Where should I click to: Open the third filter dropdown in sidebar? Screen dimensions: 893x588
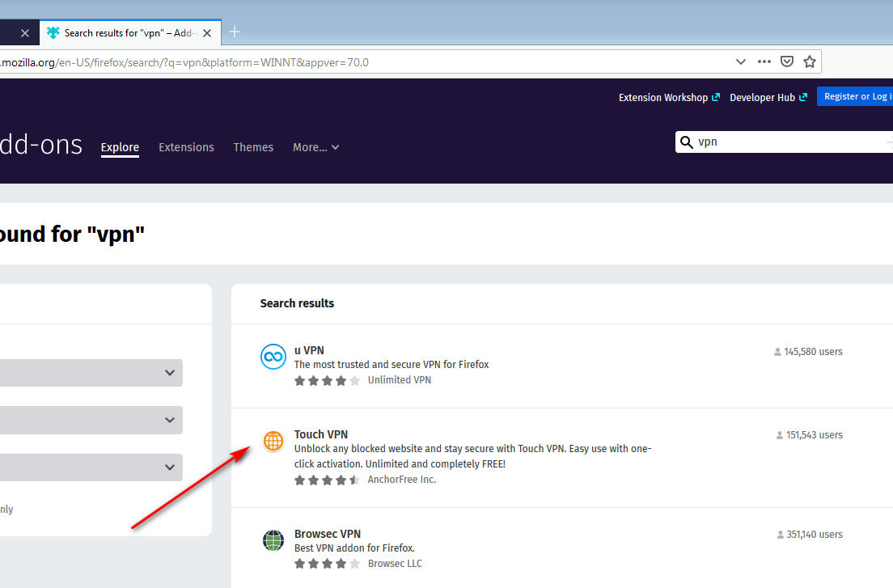point(91,467)
